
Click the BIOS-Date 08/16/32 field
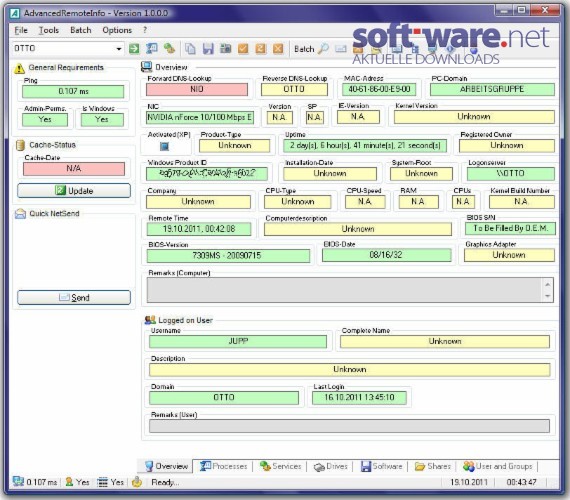[386, 255]
